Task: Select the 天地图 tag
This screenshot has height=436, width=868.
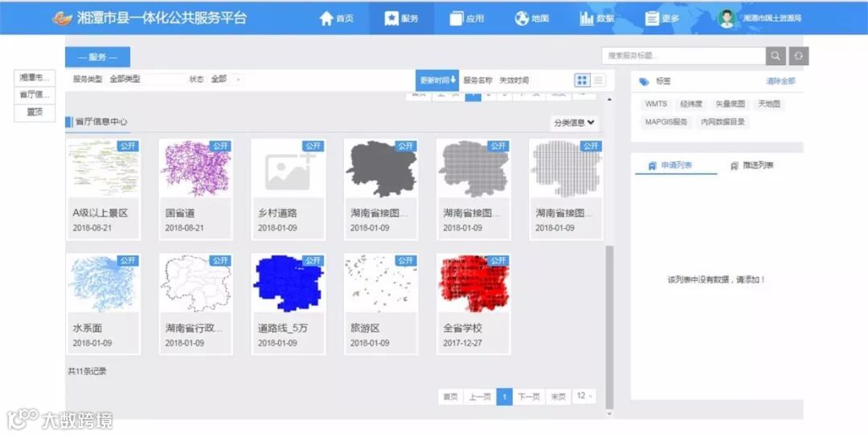Action: click(769, 104)
